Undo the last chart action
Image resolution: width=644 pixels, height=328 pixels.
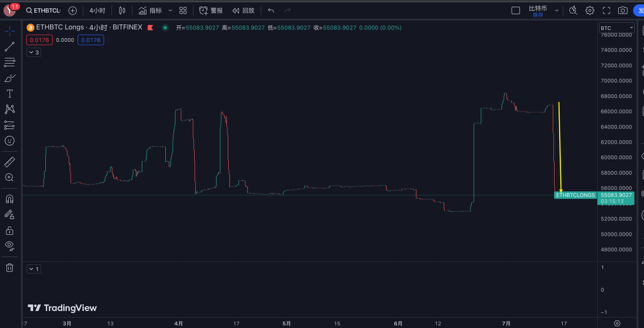point(271,10)
